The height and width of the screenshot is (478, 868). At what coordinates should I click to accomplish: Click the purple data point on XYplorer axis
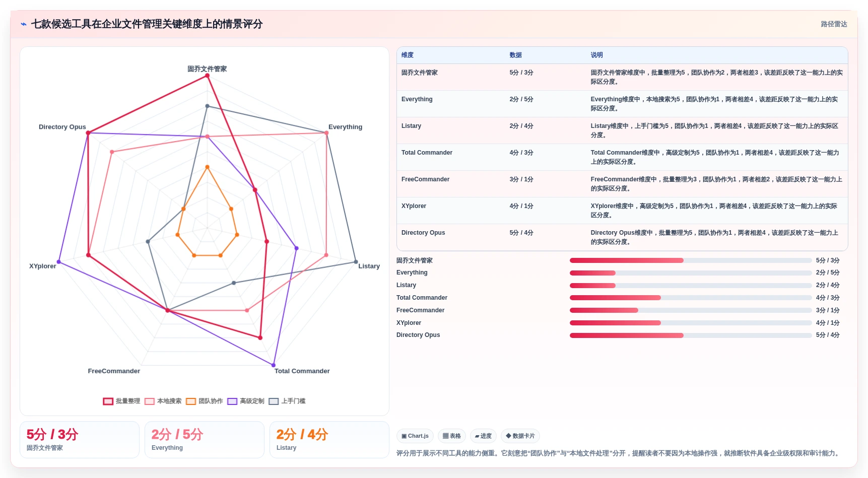(59, 262)
